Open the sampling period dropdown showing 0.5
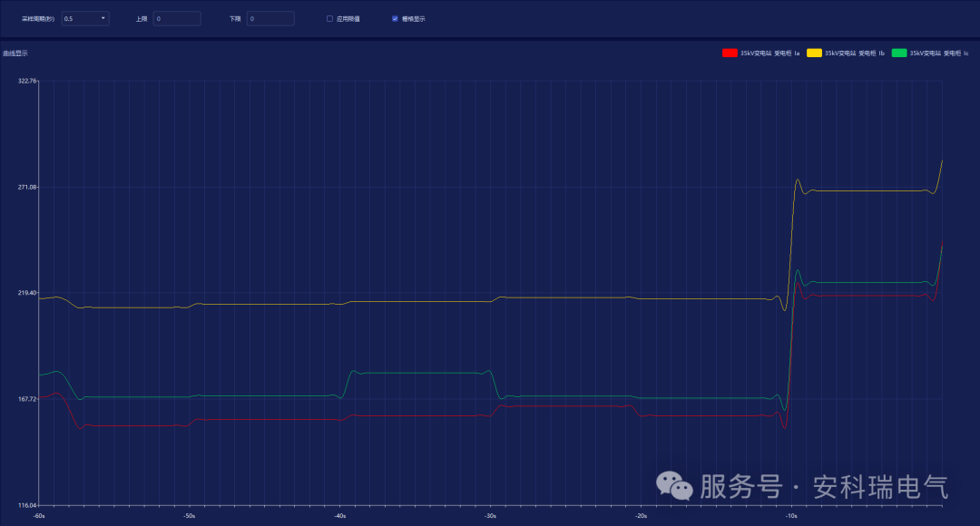The height and width of the screenshot is (526, 980). pyautogui.click(x=85, y=19)
